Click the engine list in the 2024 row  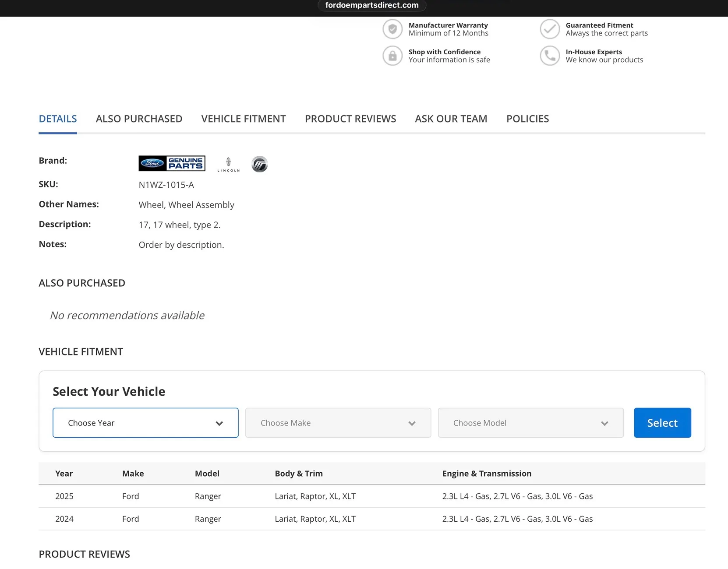tap(517, 519)
